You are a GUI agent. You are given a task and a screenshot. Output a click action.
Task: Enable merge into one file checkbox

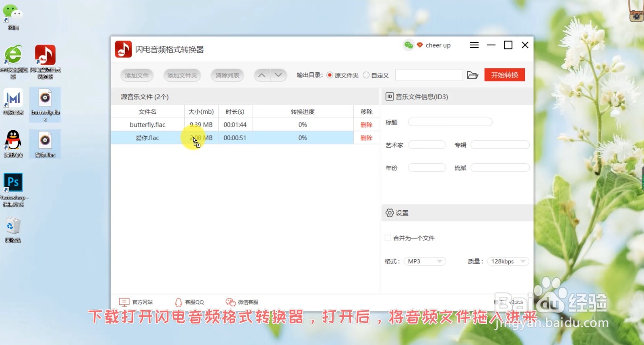(388, 238)
